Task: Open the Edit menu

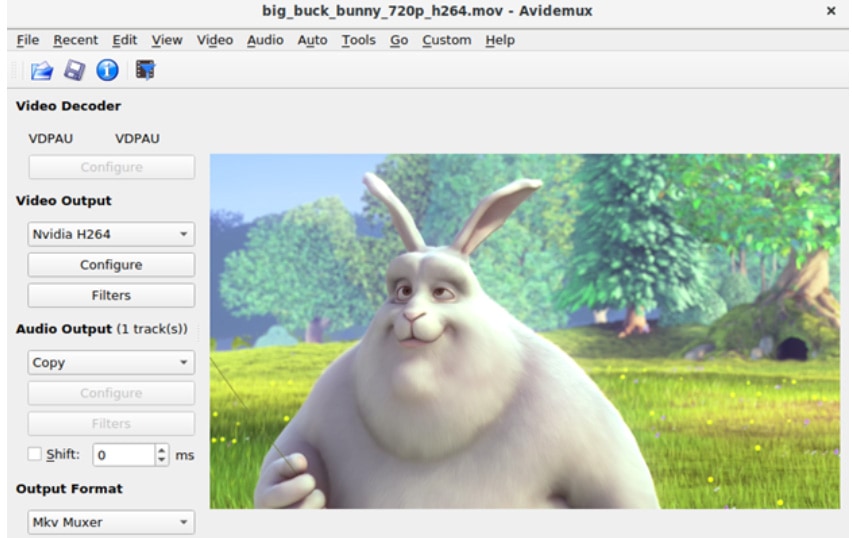Action: coord(124,40)
